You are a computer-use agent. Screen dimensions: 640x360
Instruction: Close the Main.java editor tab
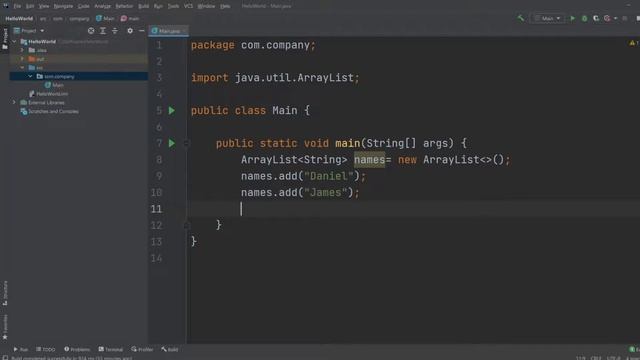(184, 31)
